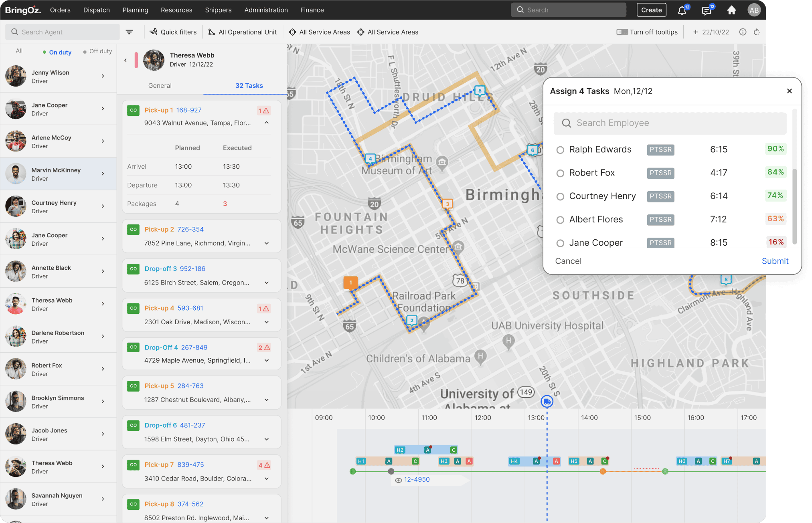Switch to the General tab
This screenshot has height=523, width=812.
(160, 86)
